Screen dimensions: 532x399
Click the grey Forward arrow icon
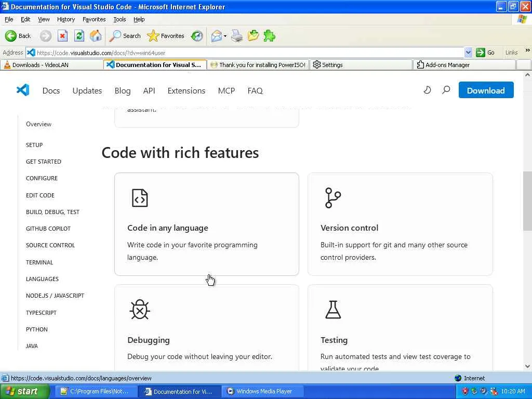coord(46,36)
